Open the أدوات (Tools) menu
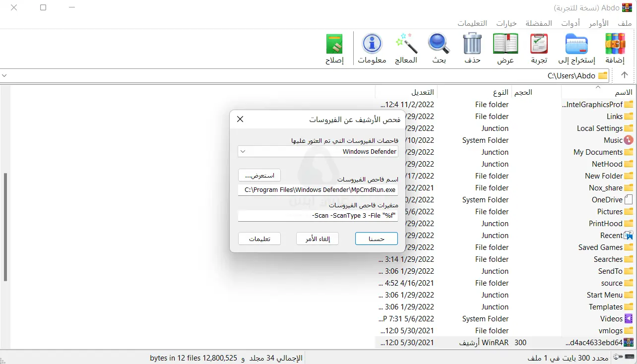 (571, 23)
